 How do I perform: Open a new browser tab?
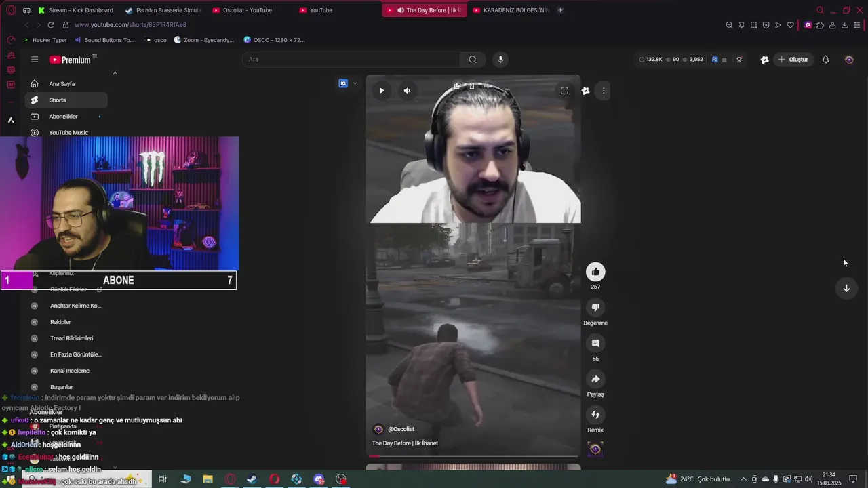(x=559, y=10)
